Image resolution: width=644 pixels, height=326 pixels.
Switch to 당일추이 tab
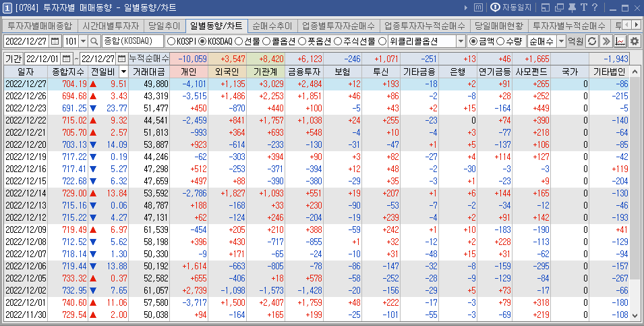click(x=165, y=26)
